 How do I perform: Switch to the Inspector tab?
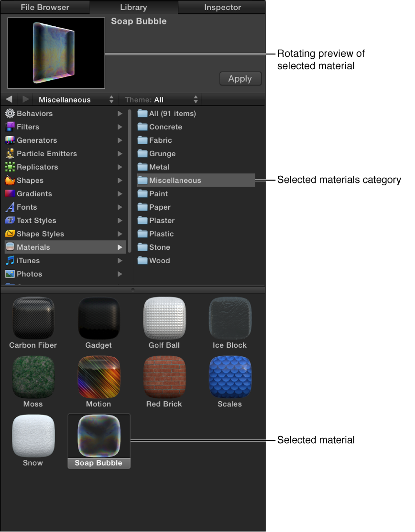tap(222, 7)
